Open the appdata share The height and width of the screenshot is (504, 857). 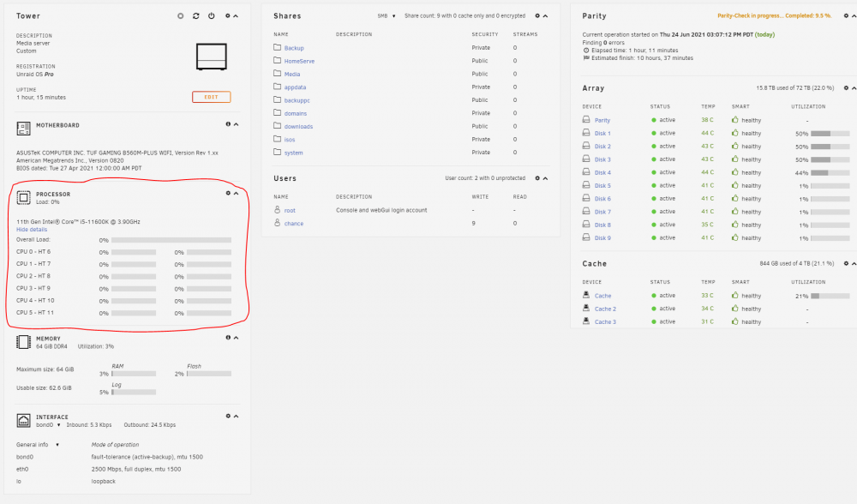click(295, 87)
